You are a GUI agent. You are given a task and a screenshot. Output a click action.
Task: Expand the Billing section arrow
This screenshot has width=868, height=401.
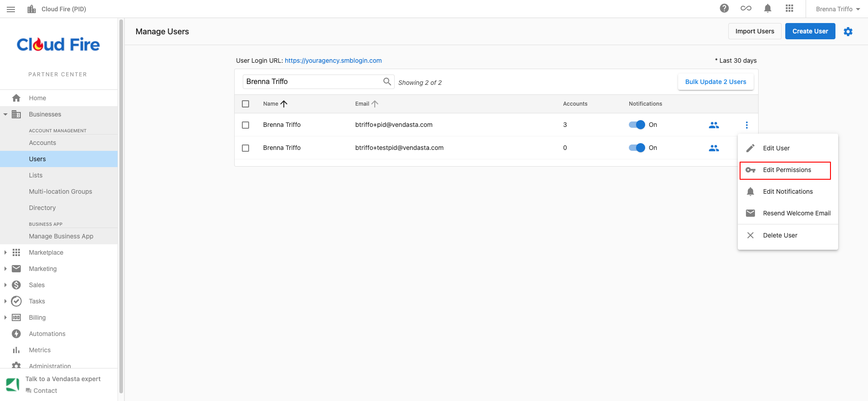point(5,317)
